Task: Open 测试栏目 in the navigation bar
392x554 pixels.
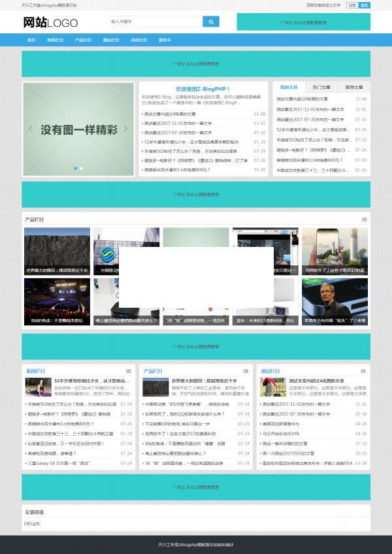Action: pyautogui.click(x=111, y=40)
